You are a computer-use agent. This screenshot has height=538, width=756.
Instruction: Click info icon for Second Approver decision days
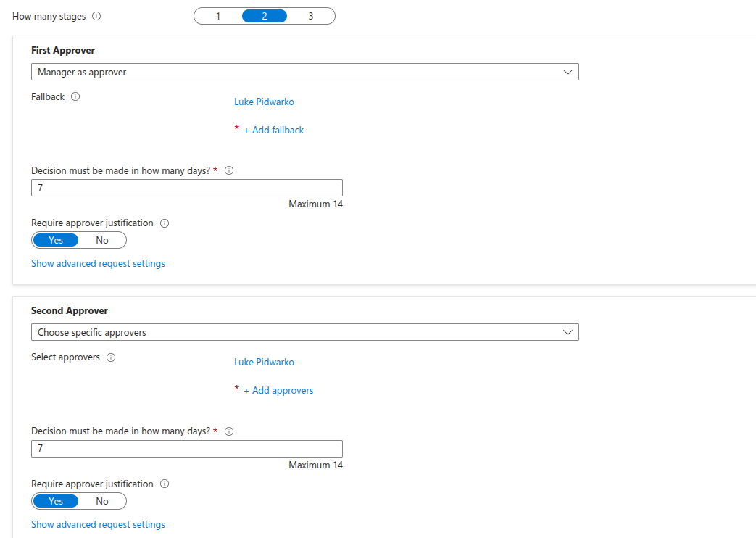[229, 431]
